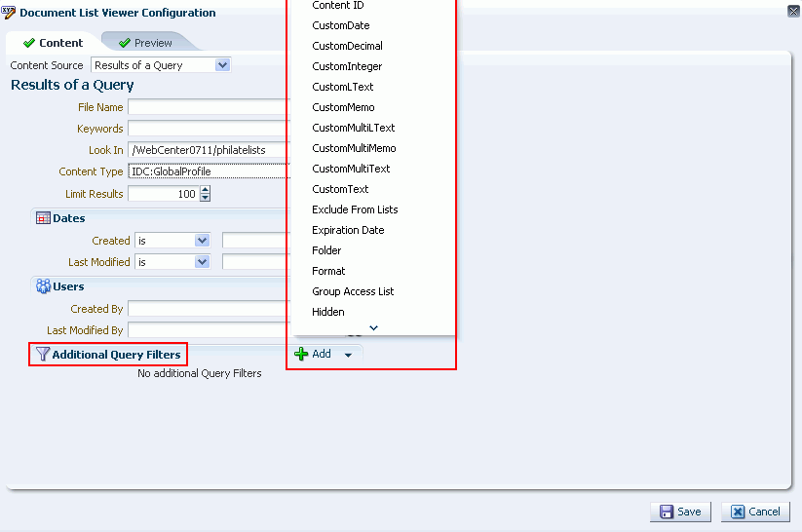Increase the Limit Results value
The image size is (802, 532).
point(205,190)
